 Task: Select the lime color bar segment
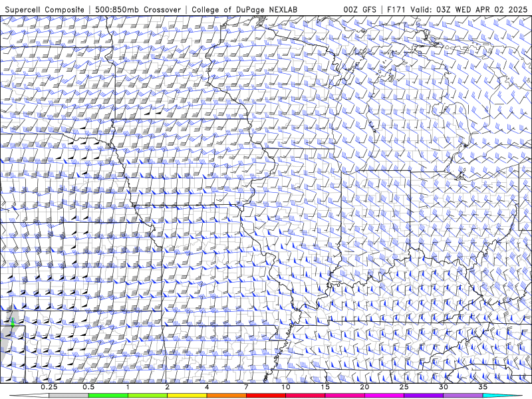click(x=148, y=395)
